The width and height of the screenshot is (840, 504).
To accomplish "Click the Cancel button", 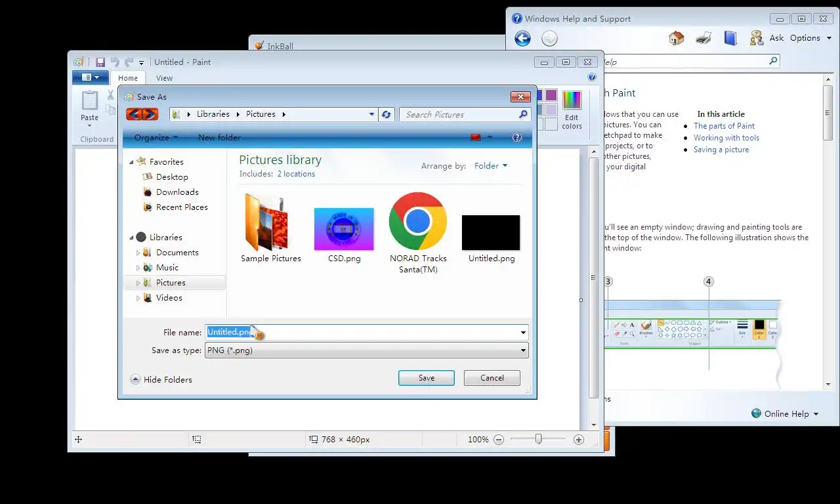I will (x=492, y=378).
